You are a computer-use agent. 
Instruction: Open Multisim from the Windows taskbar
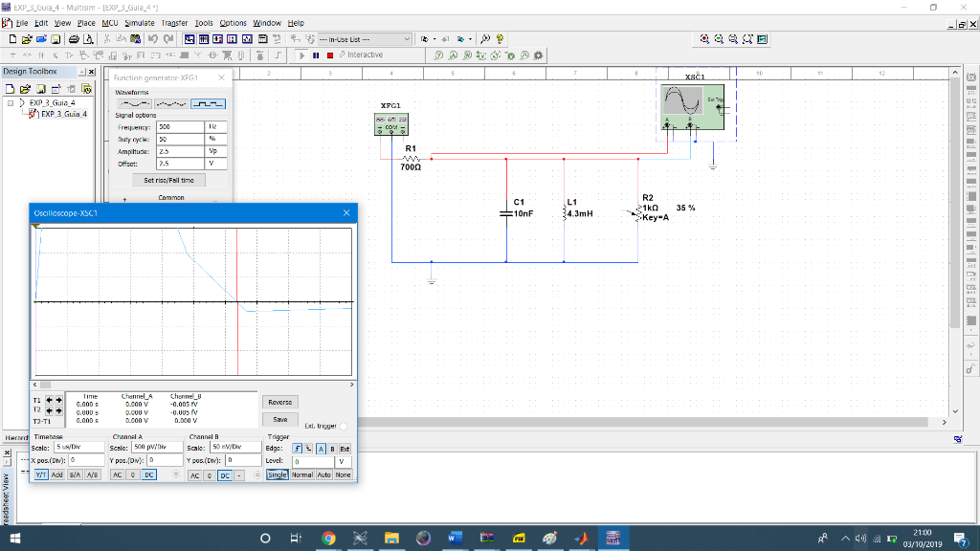coord(613,539)
